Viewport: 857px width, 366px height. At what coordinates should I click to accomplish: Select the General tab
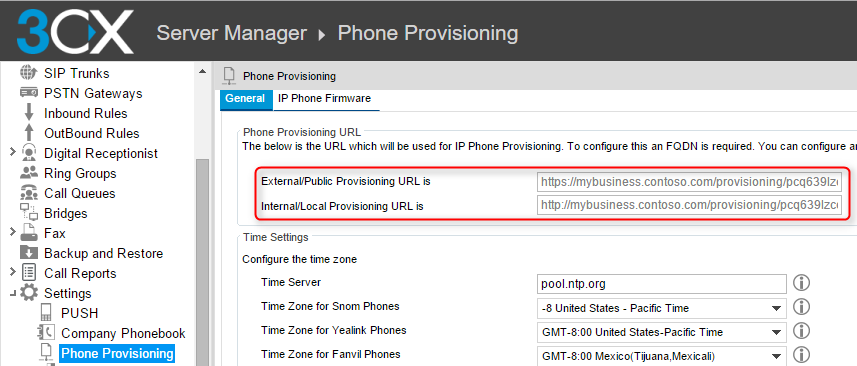pyautogui.click(x=245, y=98)
